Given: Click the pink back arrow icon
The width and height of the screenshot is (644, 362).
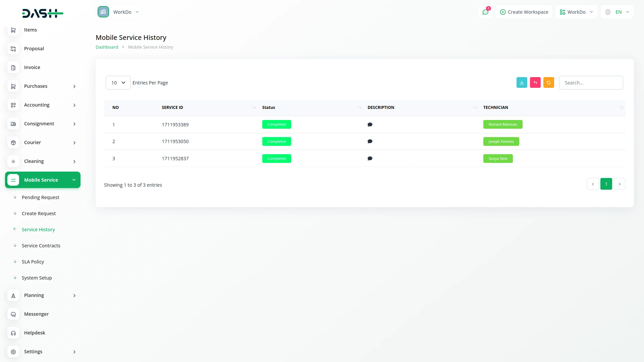Looking at the screenshot, I should 535,82.
